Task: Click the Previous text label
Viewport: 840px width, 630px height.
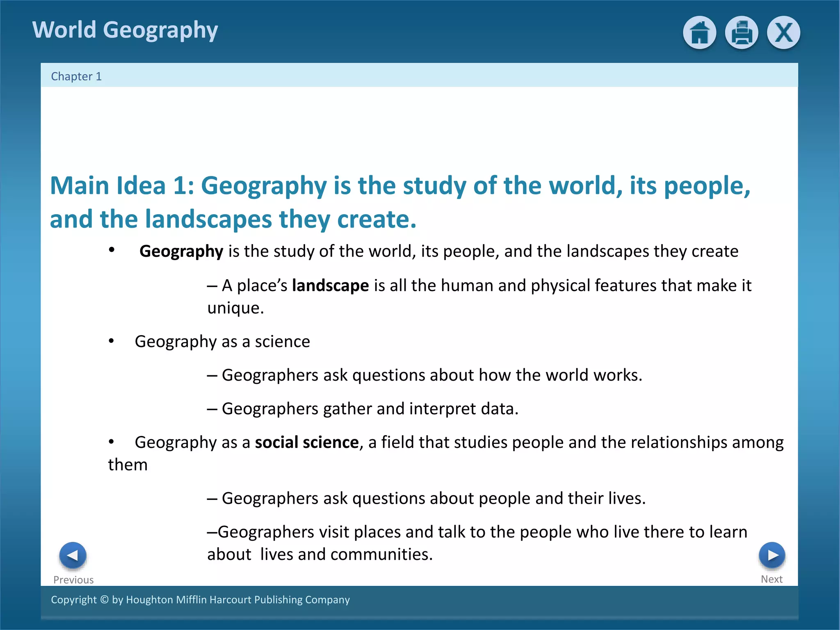Action: (x=73, y=580)
